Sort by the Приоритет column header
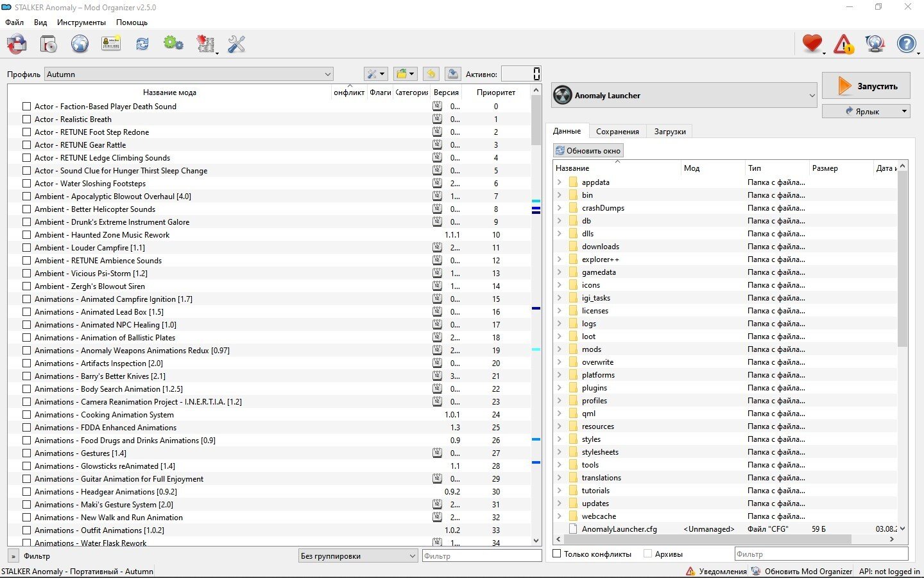This screenshot has height=578, width=924. [496, 92]
